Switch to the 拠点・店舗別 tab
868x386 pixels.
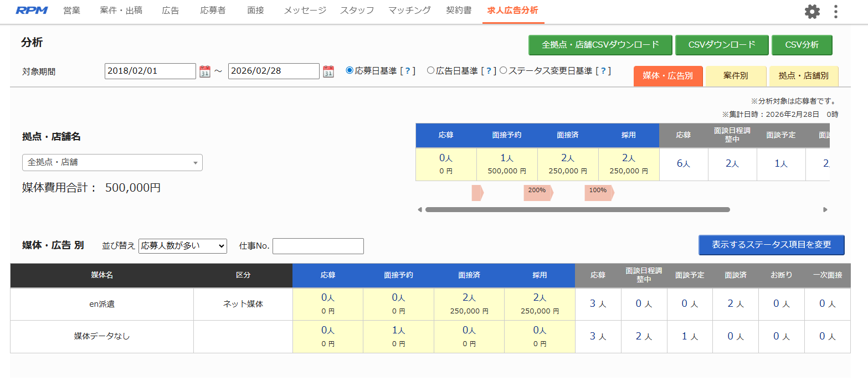coord(804,76)
